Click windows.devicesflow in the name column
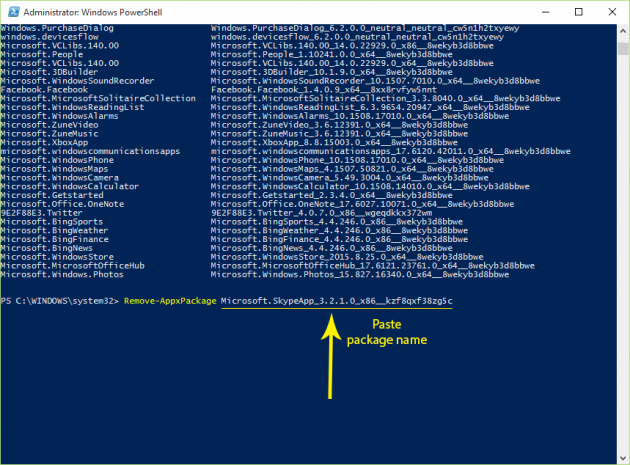 49,37
